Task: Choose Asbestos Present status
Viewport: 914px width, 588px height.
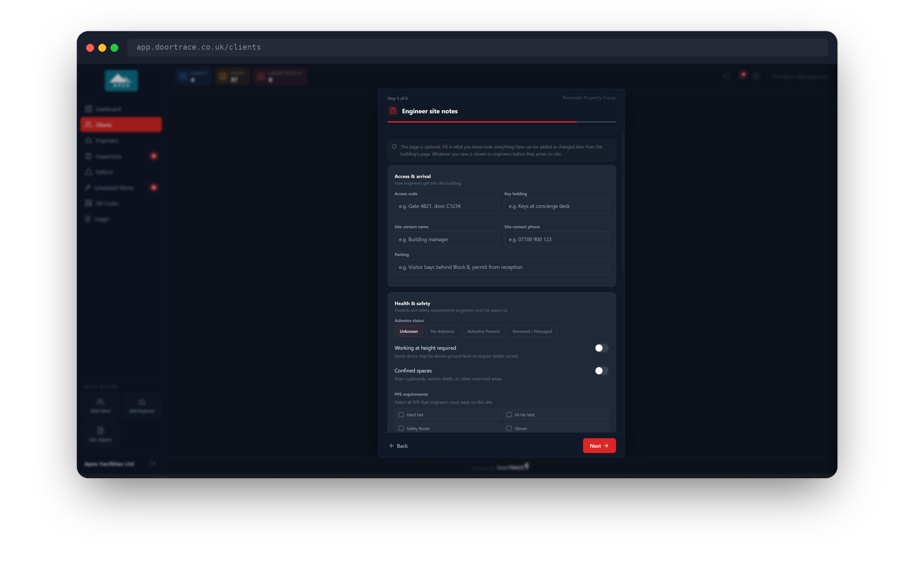Action: [483, 331]
